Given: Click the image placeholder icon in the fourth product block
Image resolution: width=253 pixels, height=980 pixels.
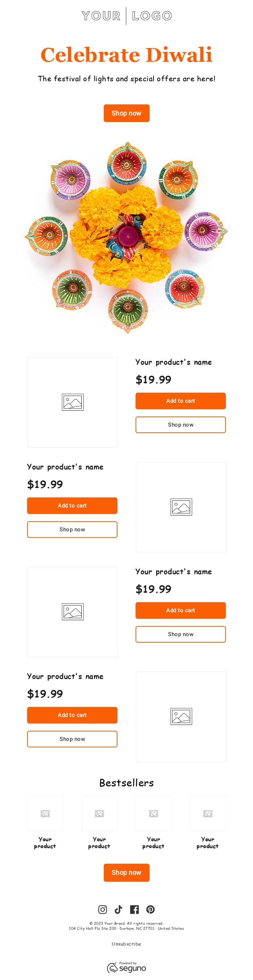Looking at the screenshot, I should pos(181,716).
